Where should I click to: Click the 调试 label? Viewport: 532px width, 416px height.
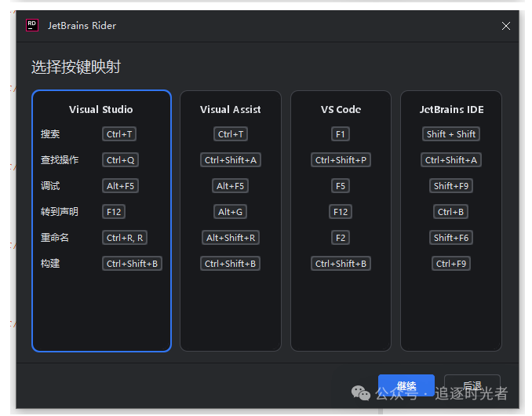pyautogui.click(x=50, y=186)
